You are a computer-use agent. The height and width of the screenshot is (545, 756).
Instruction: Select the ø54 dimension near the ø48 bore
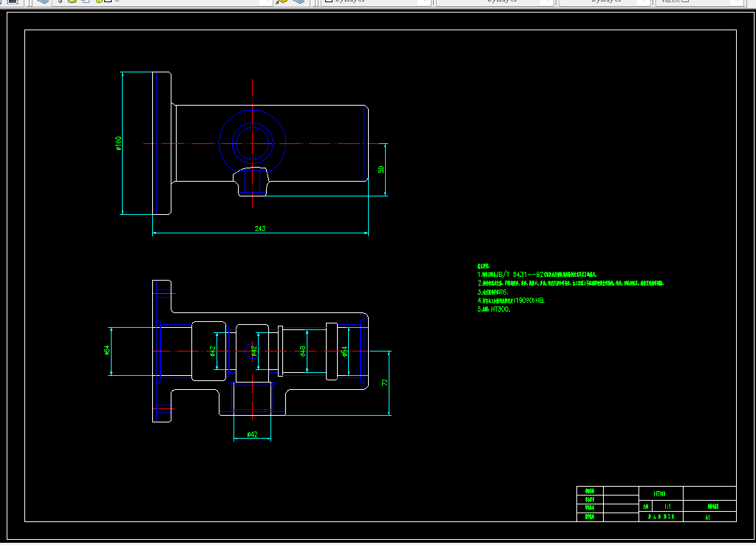[x=344, y=352]
